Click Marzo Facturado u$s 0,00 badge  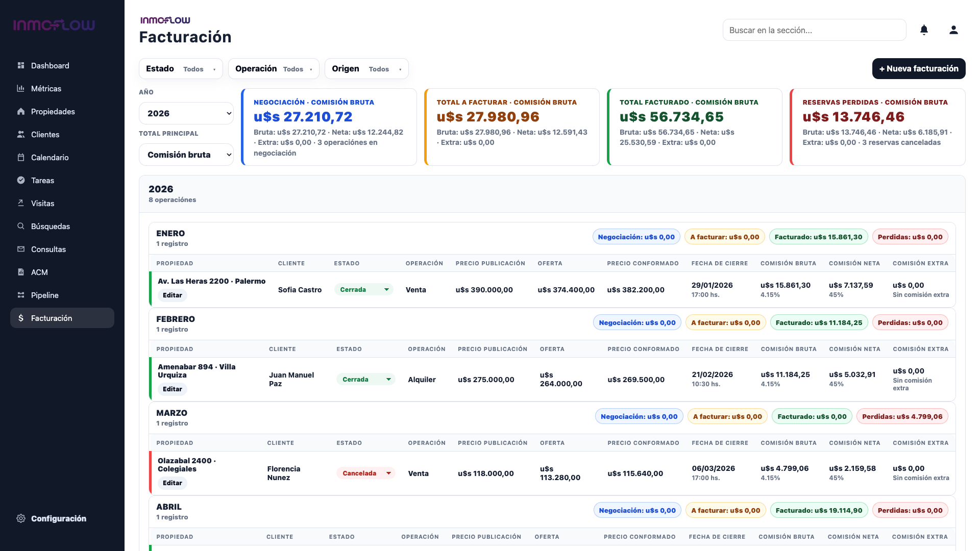point(812,416)
